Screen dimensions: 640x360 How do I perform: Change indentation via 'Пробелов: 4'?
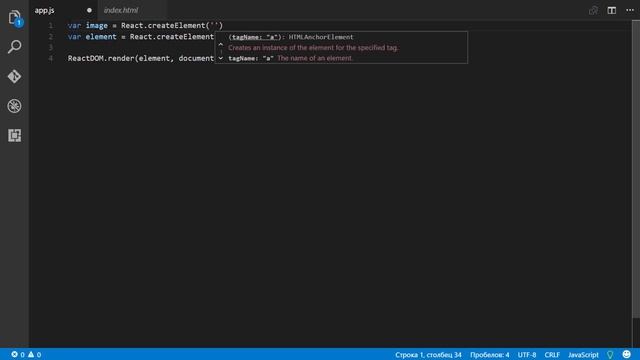click(x=489, y=355)
